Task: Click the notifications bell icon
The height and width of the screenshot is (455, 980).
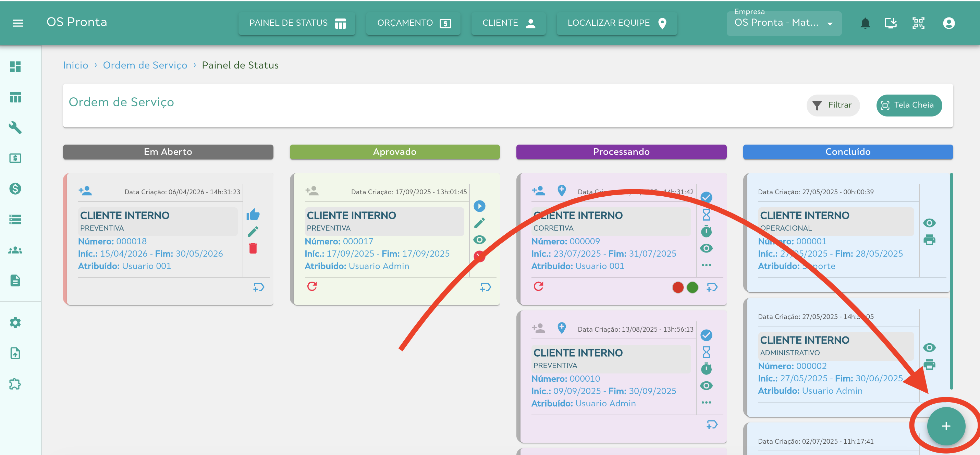Action: 865,23
